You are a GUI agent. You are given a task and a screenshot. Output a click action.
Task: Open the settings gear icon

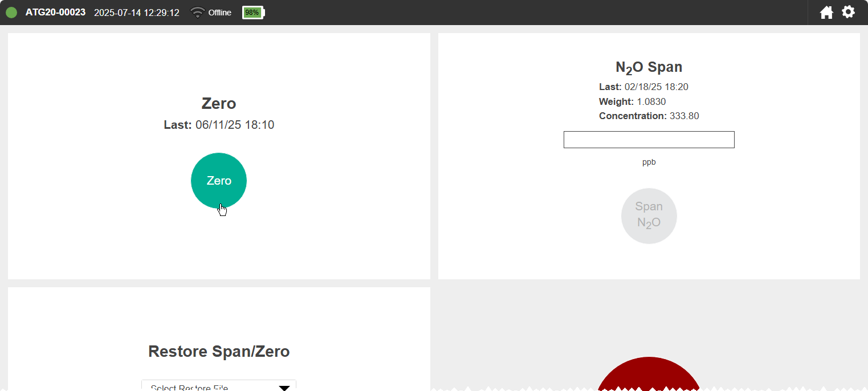point(849,11)
